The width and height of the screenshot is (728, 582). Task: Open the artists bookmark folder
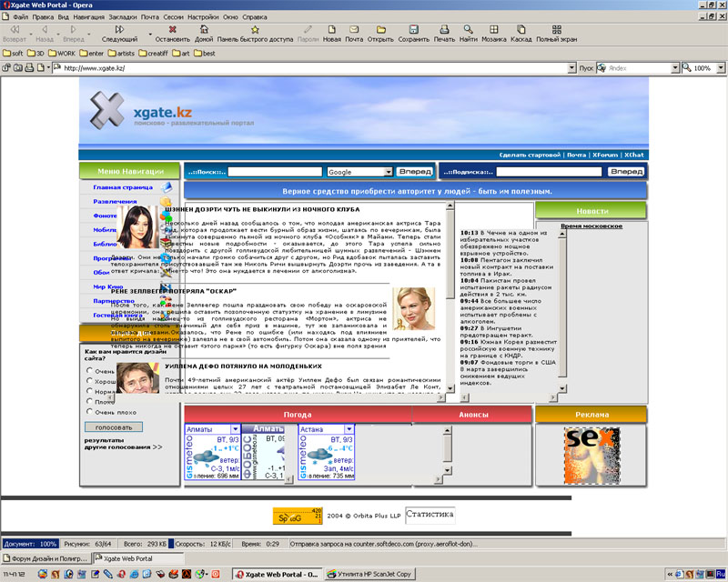pos(121,54)
